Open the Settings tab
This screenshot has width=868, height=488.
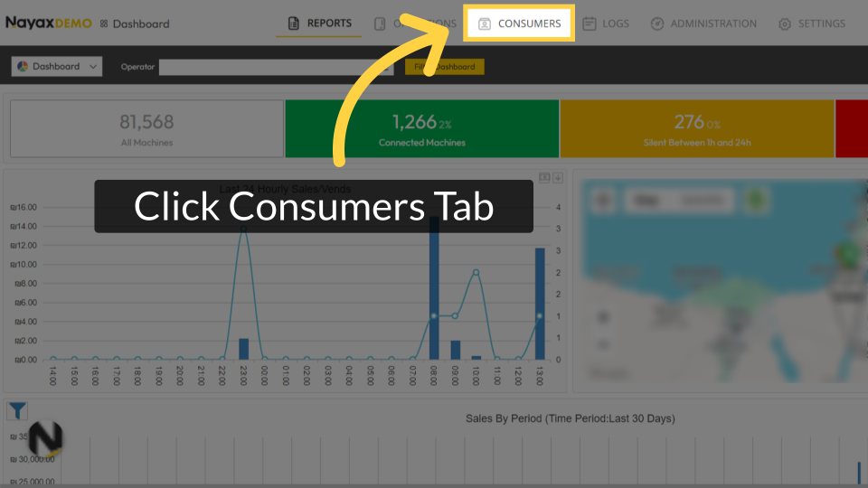point(812,23)
